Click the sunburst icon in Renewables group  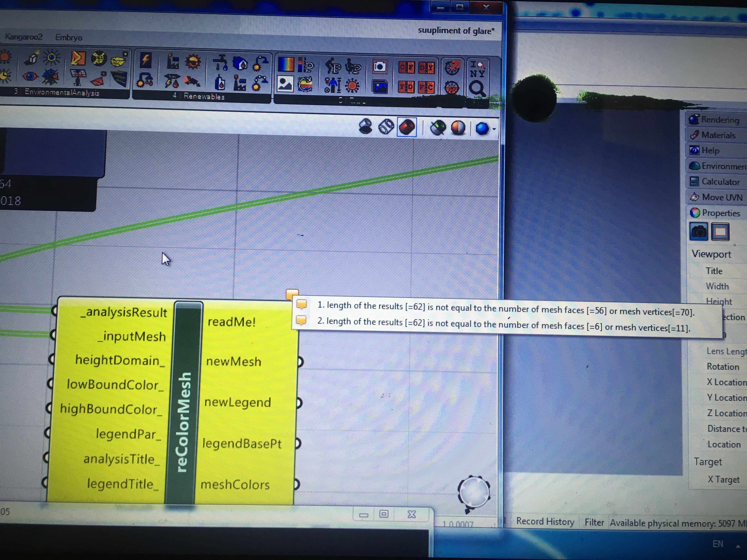(193, 62)
